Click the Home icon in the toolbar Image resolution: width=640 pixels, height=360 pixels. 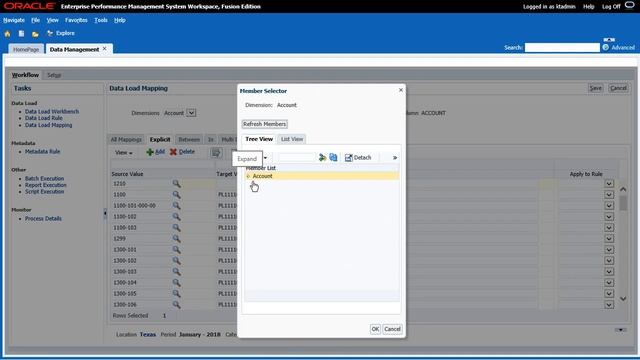pos(7,33)
